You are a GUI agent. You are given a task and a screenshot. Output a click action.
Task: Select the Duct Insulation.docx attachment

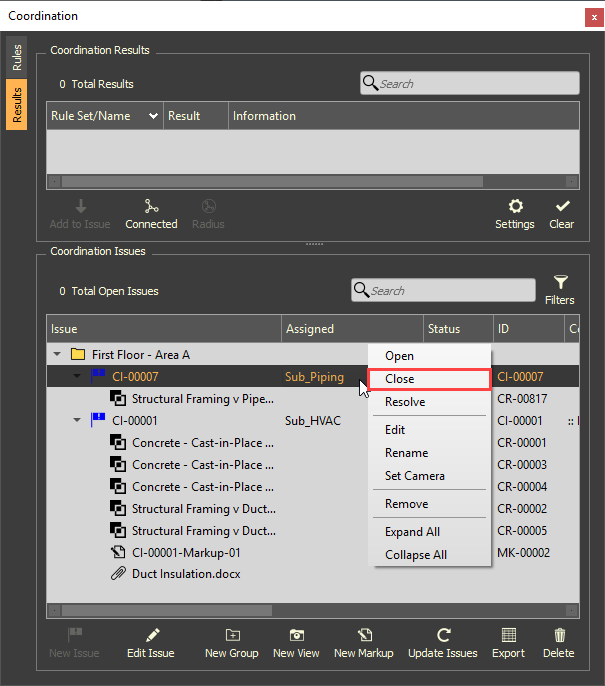186,574
